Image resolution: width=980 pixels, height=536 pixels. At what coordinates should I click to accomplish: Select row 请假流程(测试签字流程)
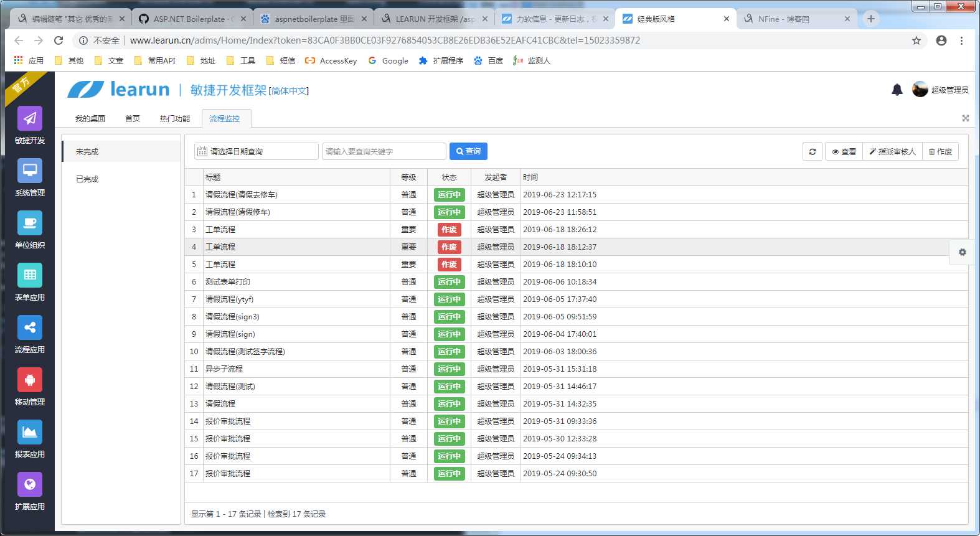click(x=576, y=352)
